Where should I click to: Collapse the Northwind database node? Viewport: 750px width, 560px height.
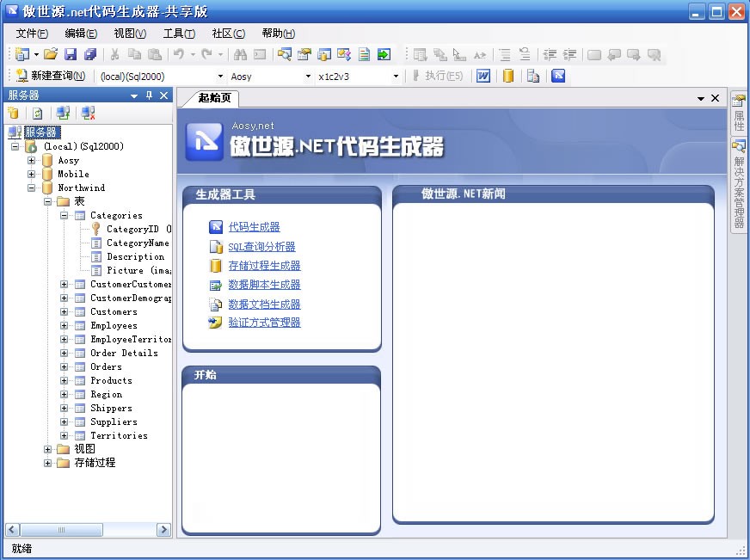pos(32,188)
